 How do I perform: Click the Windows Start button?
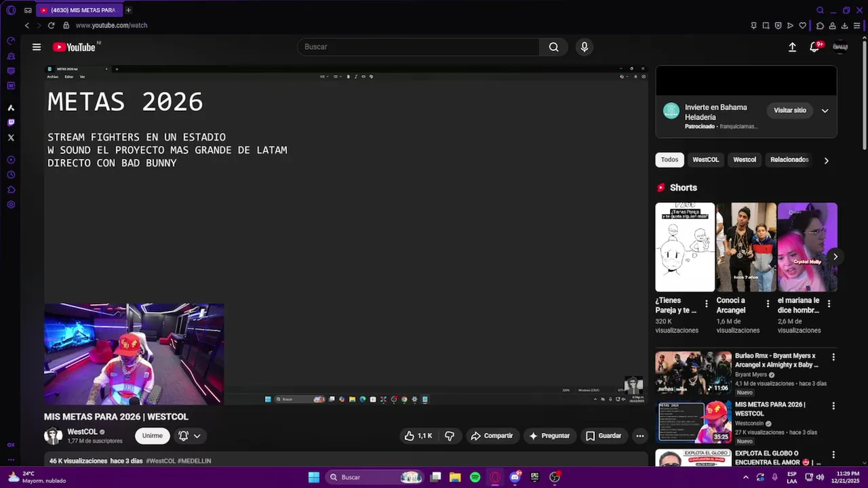click(x=314, y=477)
